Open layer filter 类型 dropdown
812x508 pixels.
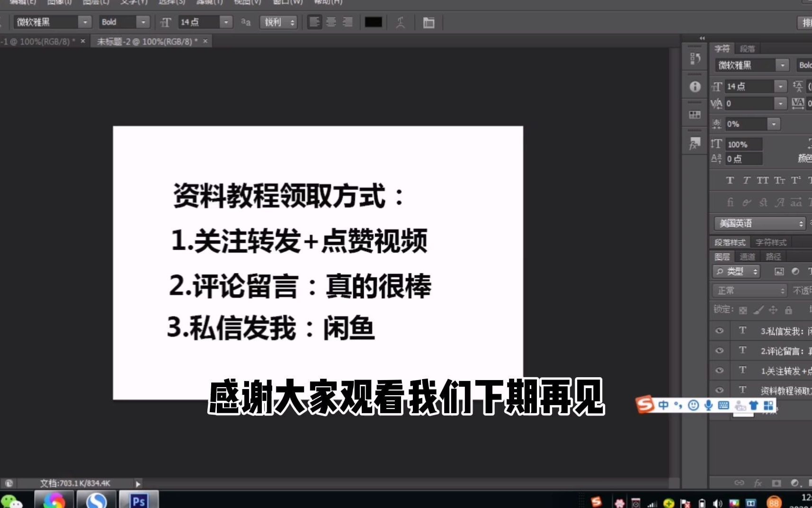point(736,272)
